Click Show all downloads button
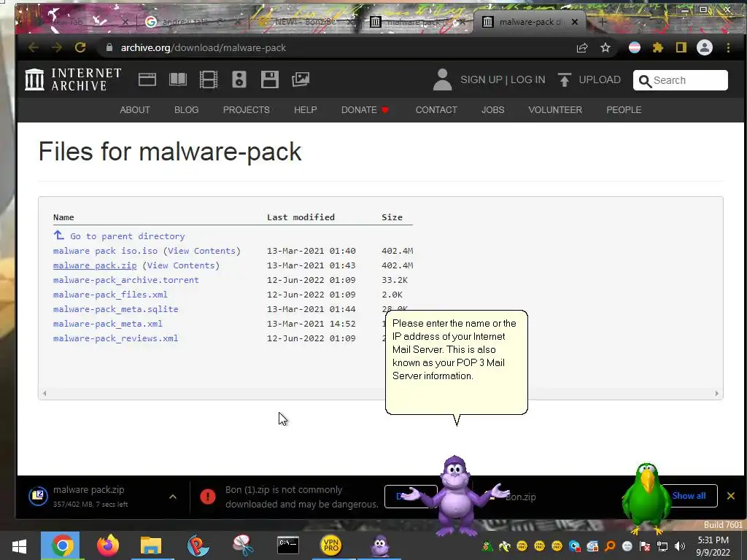 click(x=690, y=496)
